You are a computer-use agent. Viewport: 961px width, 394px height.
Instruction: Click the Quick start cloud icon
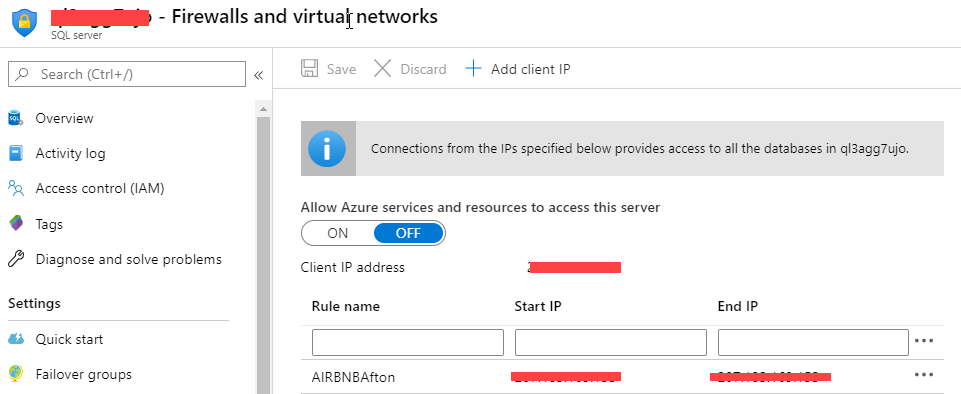pyautogui.click(x=16, y=339)
